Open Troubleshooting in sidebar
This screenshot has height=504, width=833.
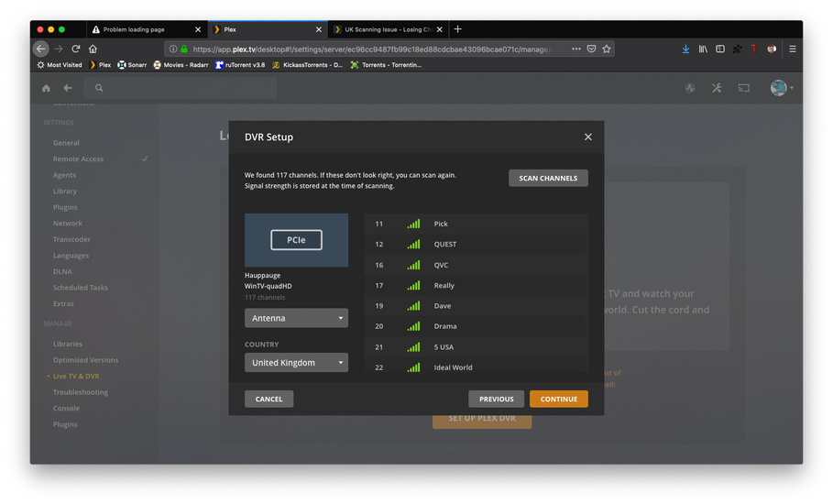[81, 392]
